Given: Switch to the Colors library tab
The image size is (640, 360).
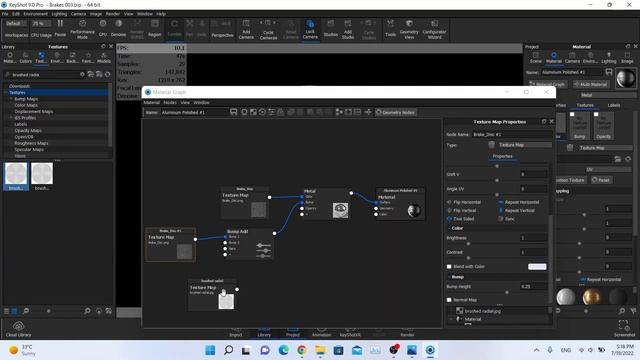Looking at the screenshot, I should pyautogui.click(x=25, y=58).
